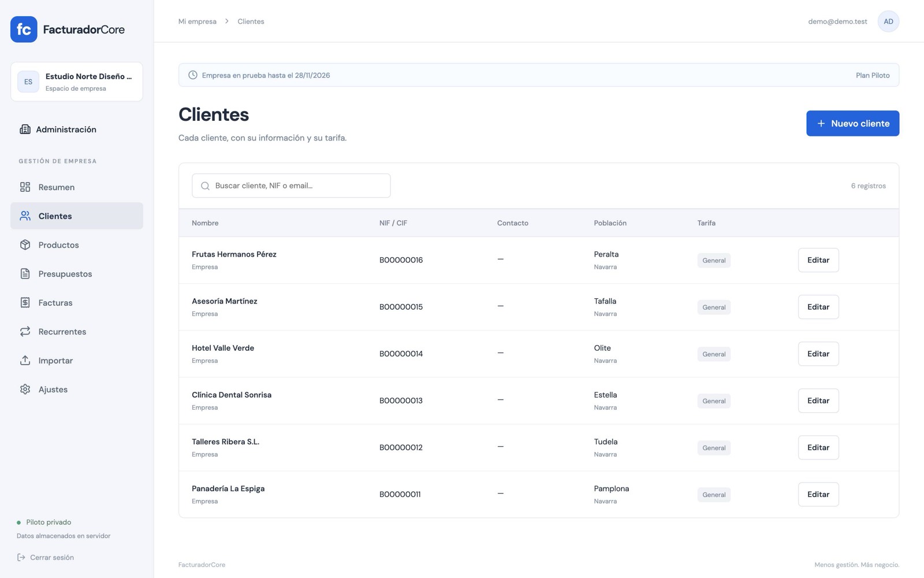
Task: Click the Tarifa column header
Action: 706,223
